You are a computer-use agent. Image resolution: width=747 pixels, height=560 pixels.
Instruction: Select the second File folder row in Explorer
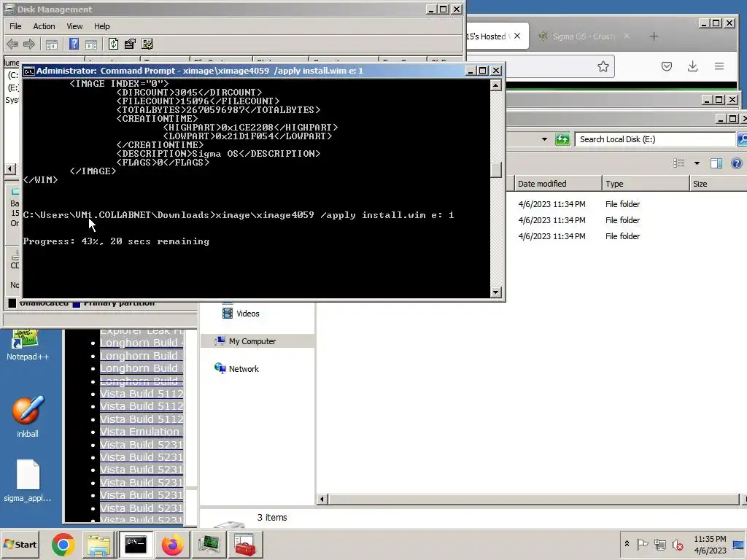point(627,220)
